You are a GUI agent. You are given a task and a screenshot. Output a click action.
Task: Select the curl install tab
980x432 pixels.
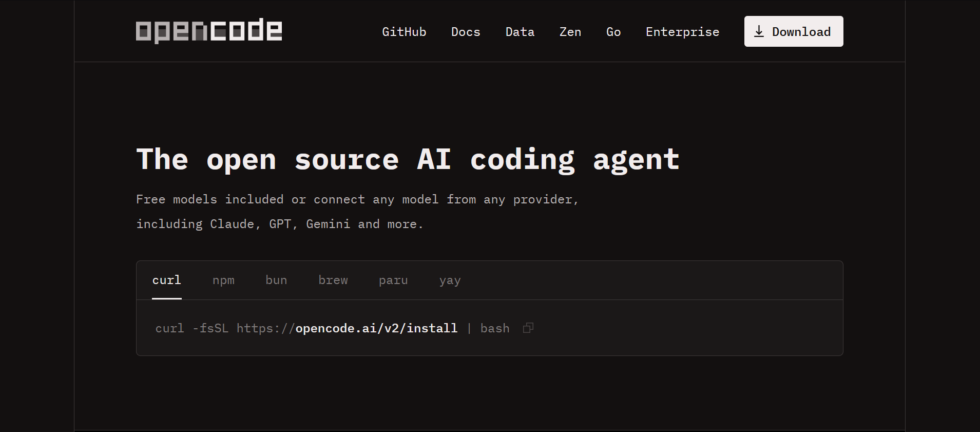coord(167,280)
